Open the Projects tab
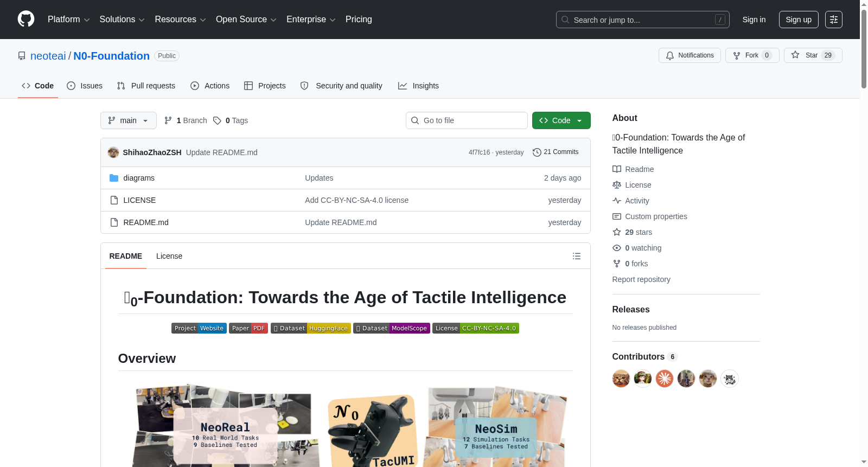Screen dimensions: 868x467 (265, 86)
